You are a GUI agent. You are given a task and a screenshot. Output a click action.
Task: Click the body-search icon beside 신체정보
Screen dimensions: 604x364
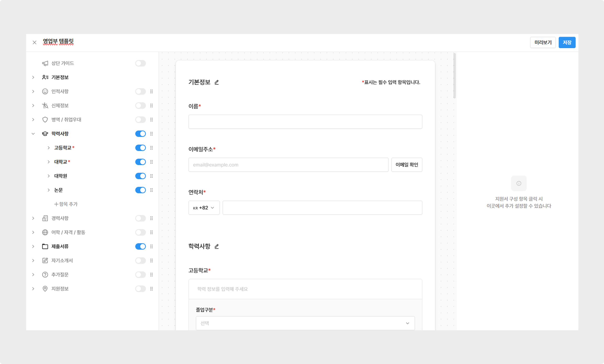[45, 106]
